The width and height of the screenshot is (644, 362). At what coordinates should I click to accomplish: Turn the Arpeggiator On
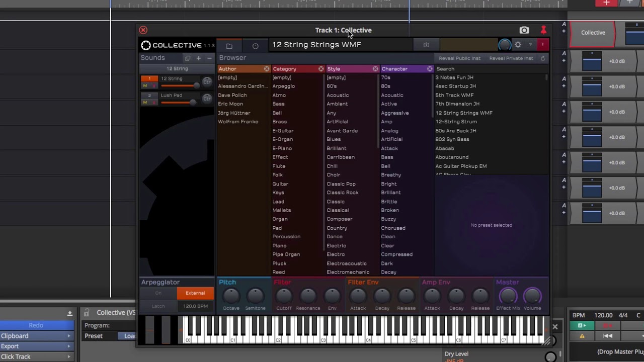(x=158, y=293)
